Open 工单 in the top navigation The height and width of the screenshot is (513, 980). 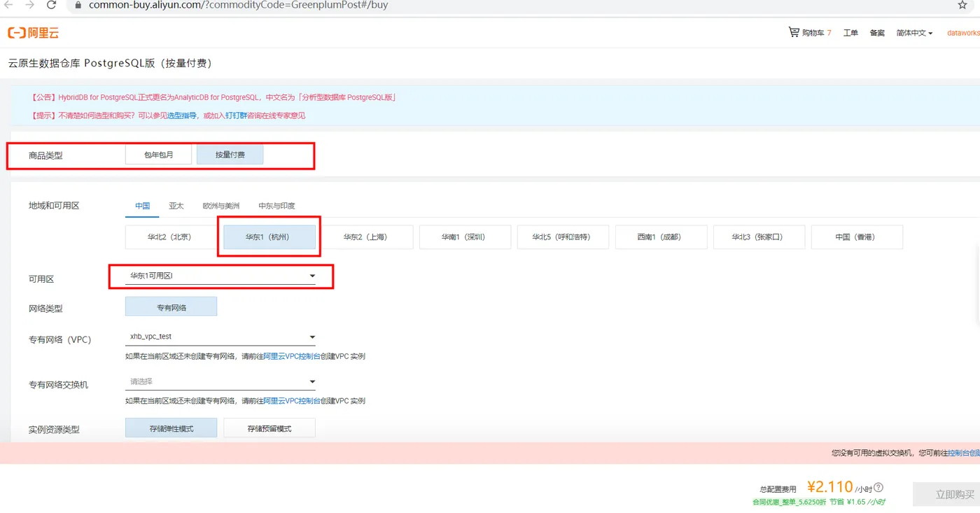coord(850,33)
